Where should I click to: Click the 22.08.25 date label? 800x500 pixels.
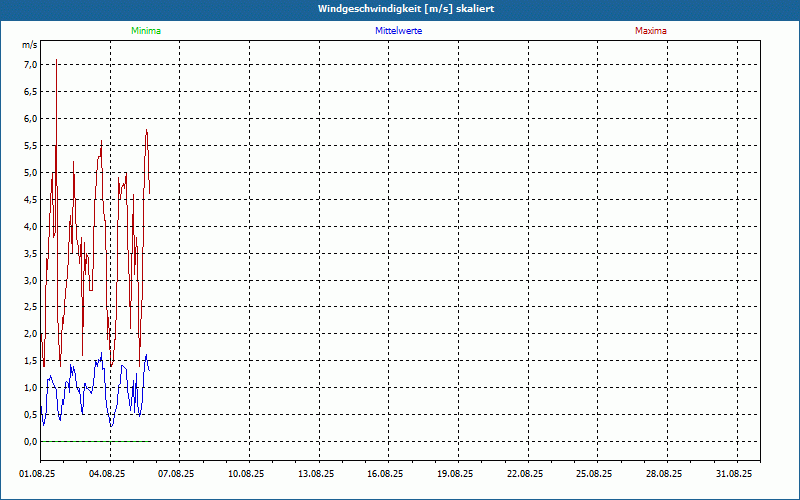point(525,474)
